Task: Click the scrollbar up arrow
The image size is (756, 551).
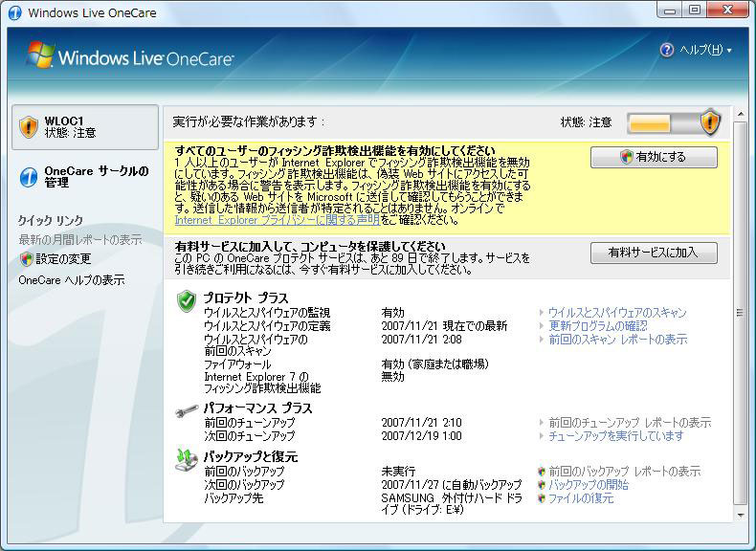Action: [x=741, y=114]
